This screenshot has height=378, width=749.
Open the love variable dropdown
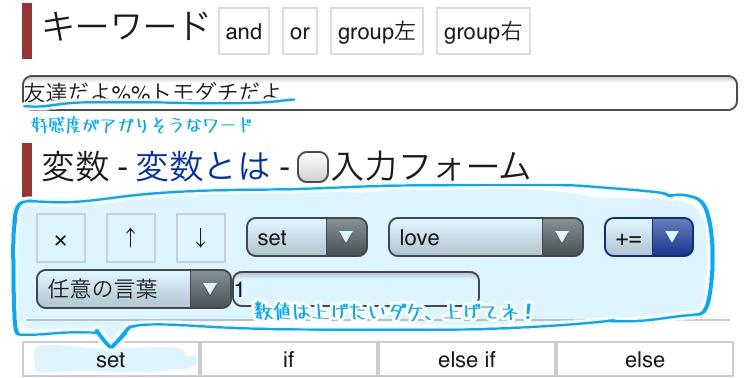[x=486, y=237]
